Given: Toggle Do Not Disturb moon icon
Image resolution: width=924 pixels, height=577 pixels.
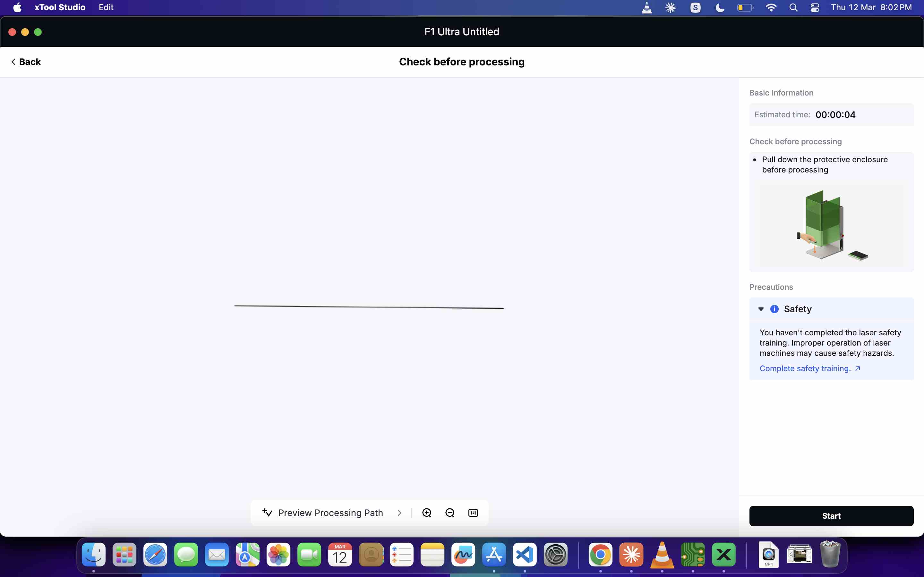Looking at the screenshot, I should tap(720, 8).
